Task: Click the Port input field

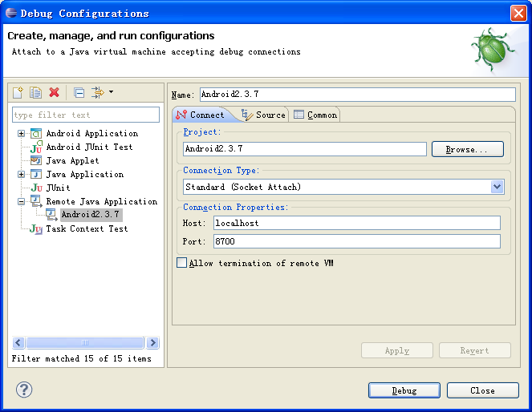Action: pos(355,241)
